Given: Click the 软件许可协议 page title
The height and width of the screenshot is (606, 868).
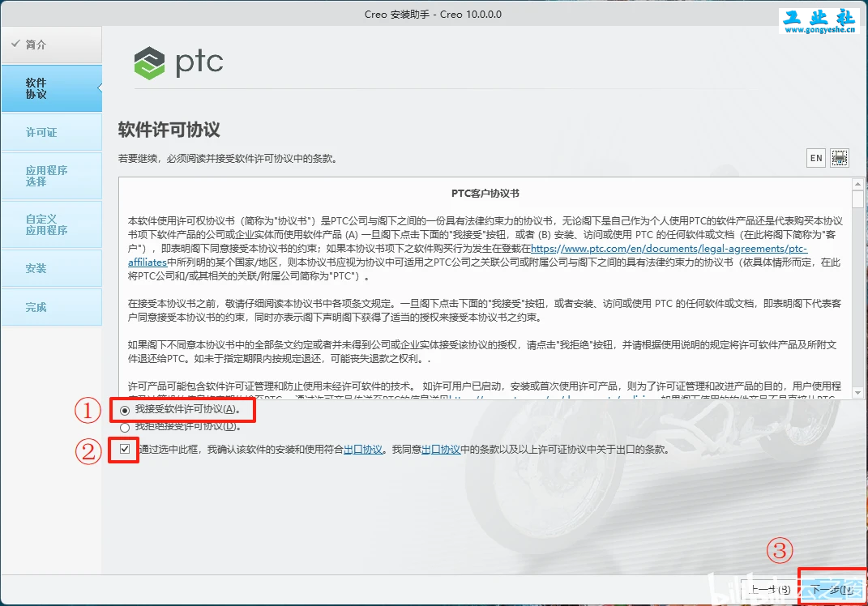Looking at the screenshot, I should click(169, 130).
